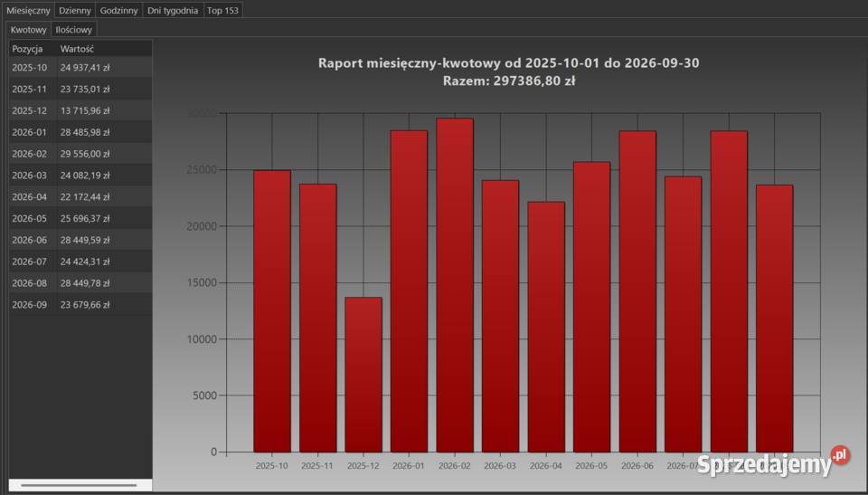868x495 pixels.
Task: Click the tallest 2026-02 chart bar
Action: coord(455,285)
